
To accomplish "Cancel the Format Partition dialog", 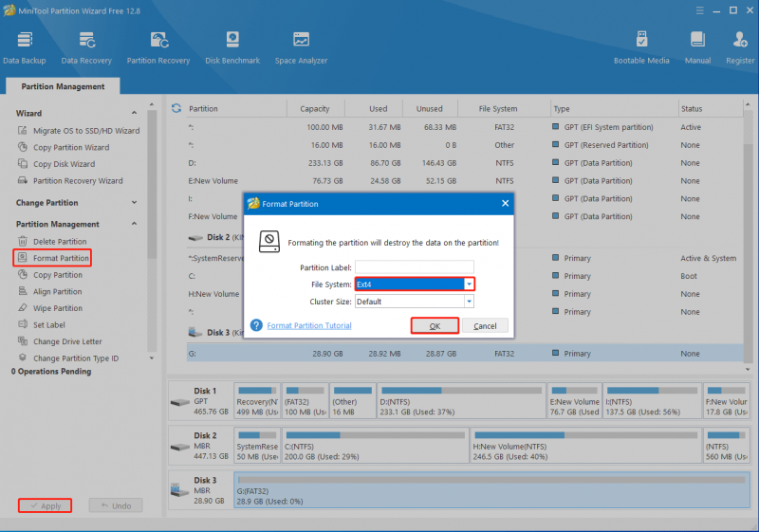I will click(485, 326).
